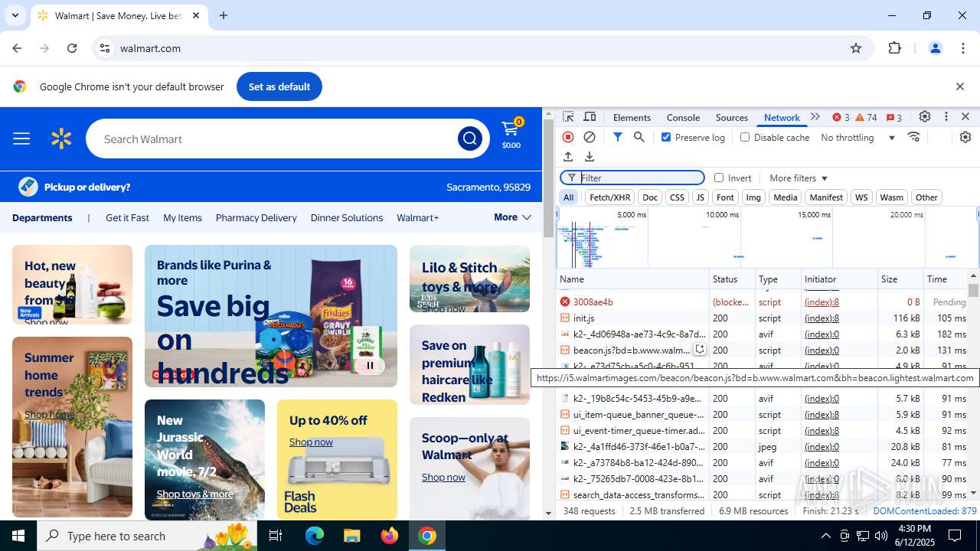Select the Font request type filter

725,197
